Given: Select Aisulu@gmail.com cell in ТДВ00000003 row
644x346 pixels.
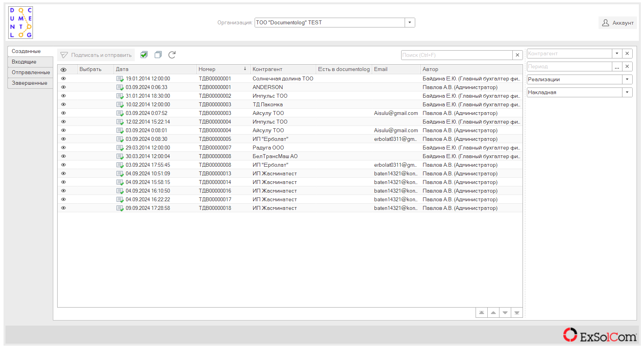Looking at the screenshot, I should point(396,113).
